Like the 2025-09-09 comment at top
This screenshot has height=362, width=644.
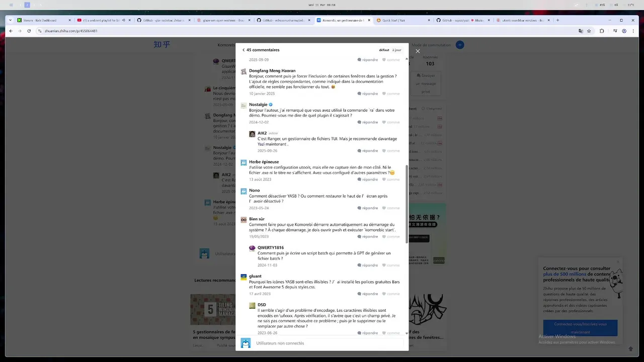click(391, 60)
